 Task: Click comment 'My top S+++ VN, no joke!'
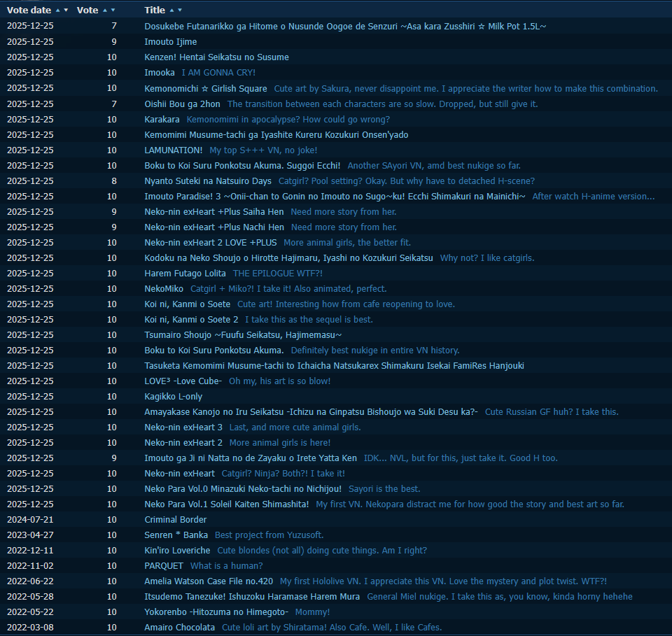click(x=263, y=150)
